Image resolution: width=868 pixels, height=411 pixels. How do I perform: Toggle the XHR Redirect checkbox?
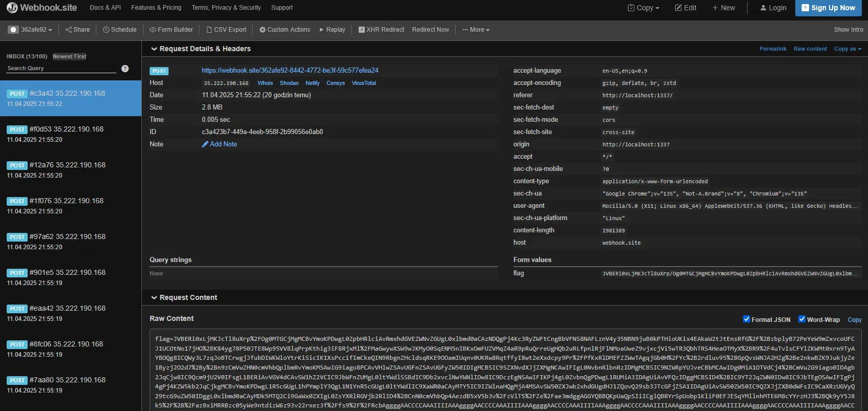(362, 30)
